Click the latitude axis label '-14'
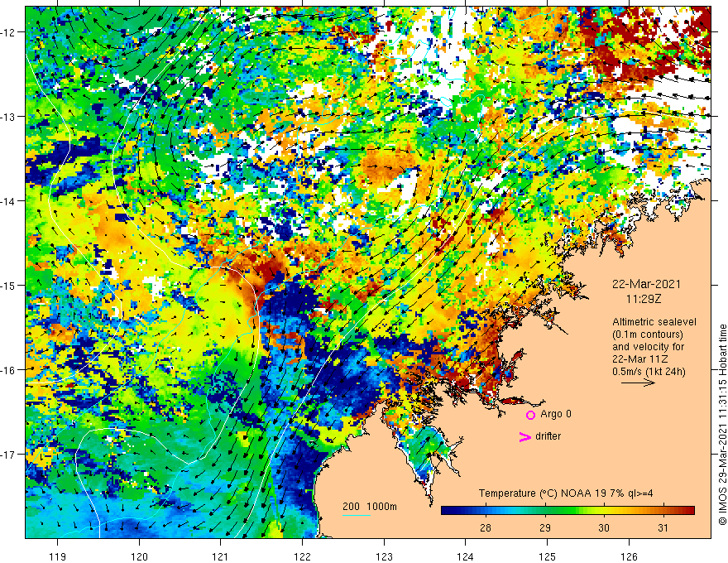This screenshot has width=728, height=563. tap(9, 201)
